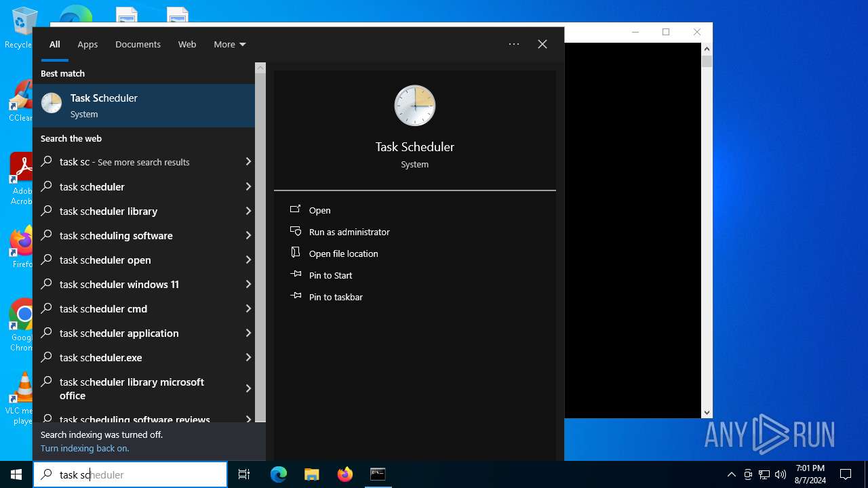Open the Adobe Acrobat desktop shortcut
Screen dimensions: 868x488
click(x=21, y=179)
